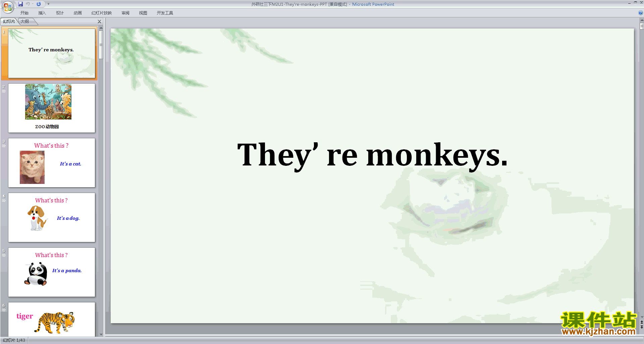The height and width of the screenshot is (344, 644).
Task: Expand the Undo history dropdown arrow
Action: [x=33, y=4]
